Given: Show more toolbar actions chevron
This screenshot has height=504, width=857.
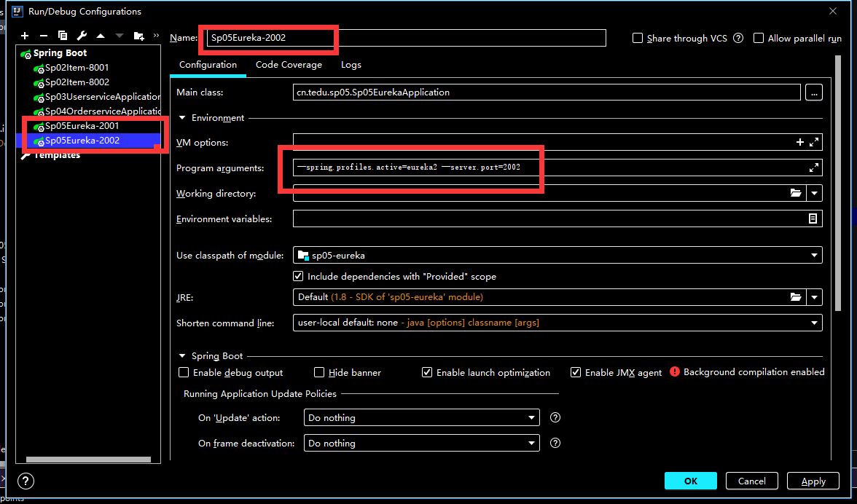Looking at the screenshot, I should 156,36.
